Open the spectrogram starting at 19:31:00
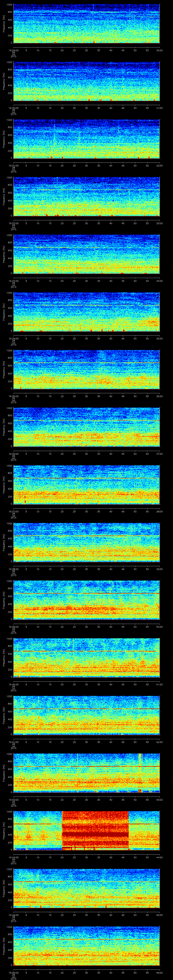The width and height of the screenshot is (173, 980). click(86, 139)
